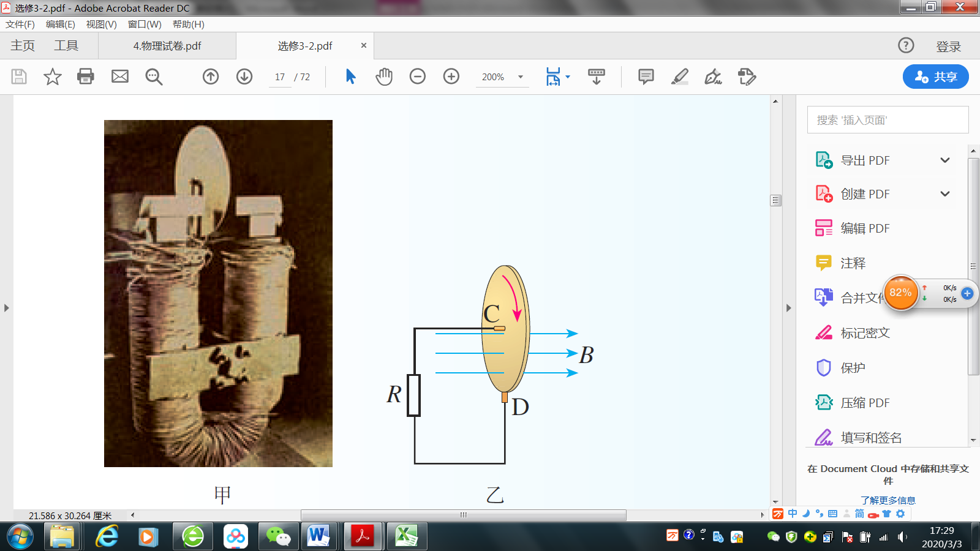This screenshot has width=980, height=551.
Task: Expand the 导出 PDF options chevron
Action: click(x=945, y=160)
